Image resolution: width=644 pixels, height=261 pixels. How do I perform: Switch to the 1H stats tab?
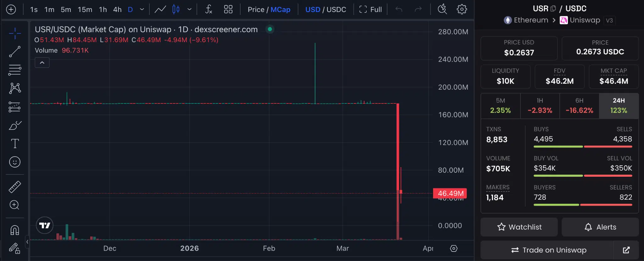coord(540,106)
